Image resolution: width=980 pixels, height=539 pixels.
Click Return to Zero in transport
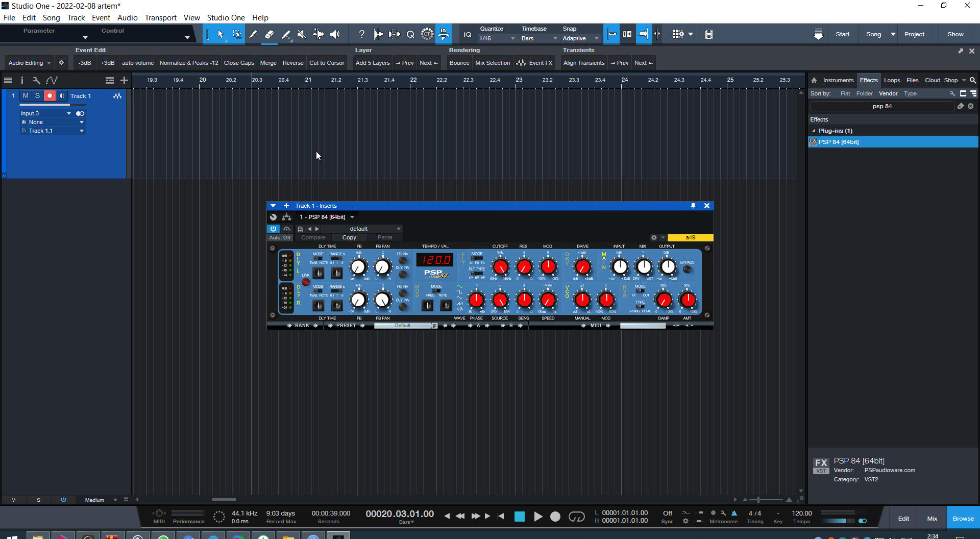501,516
